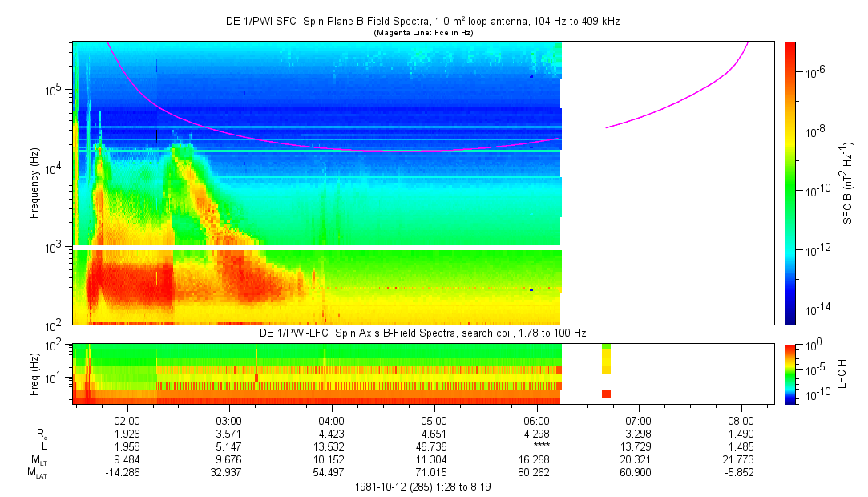Image resolution: width=868 pixels, height=497 pixels.
Task: Click the 80.262 MLAT value under 06:00
Action: click(536, 471)
